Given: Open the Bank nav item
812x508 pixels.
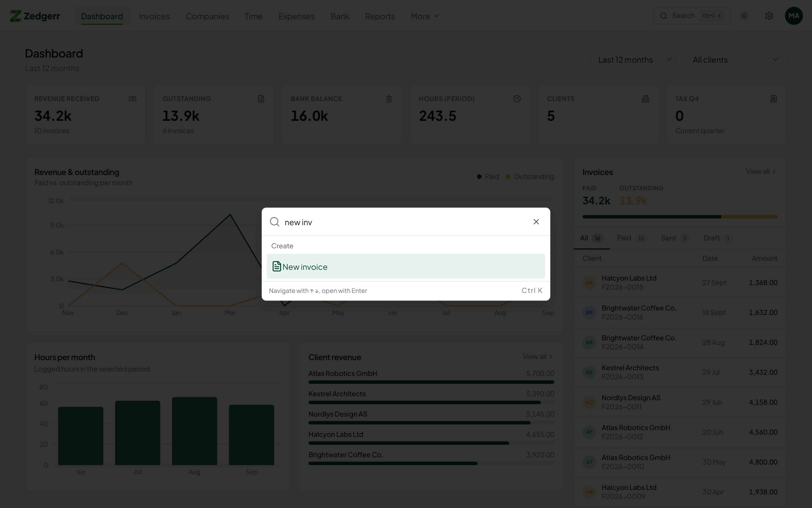Looking at the screenshot, I should [340, 16].
